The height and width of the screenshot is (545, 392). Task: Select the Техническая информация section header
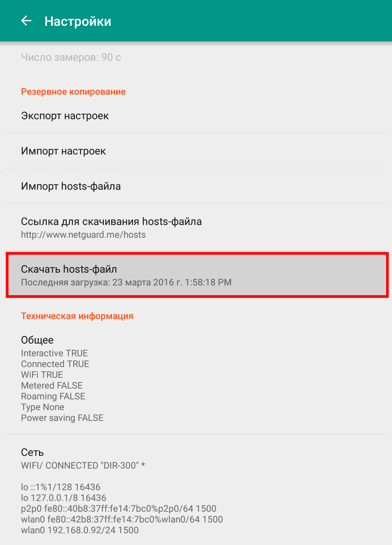[x=77, y=316]
